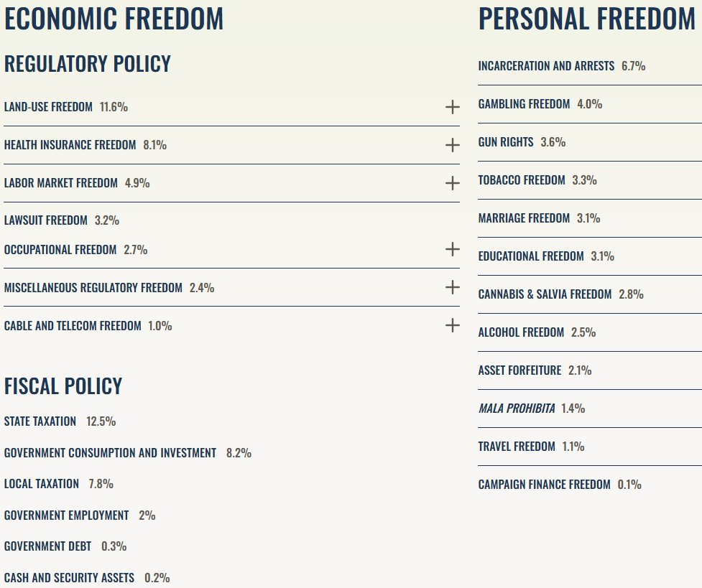Select Incarceration and Arrests category
This screenshot has width=702, height=588.
click(x=546, y=66)
